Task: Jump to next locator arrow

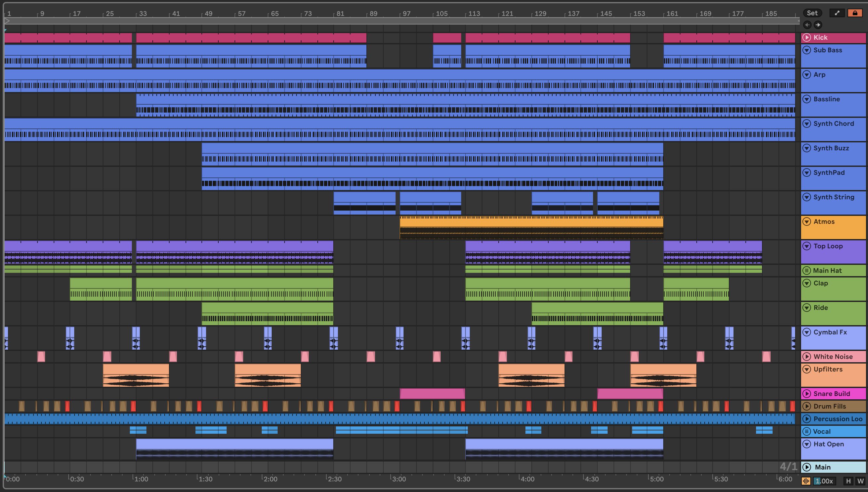Action: pyautogui.click(x=818, y=25)
